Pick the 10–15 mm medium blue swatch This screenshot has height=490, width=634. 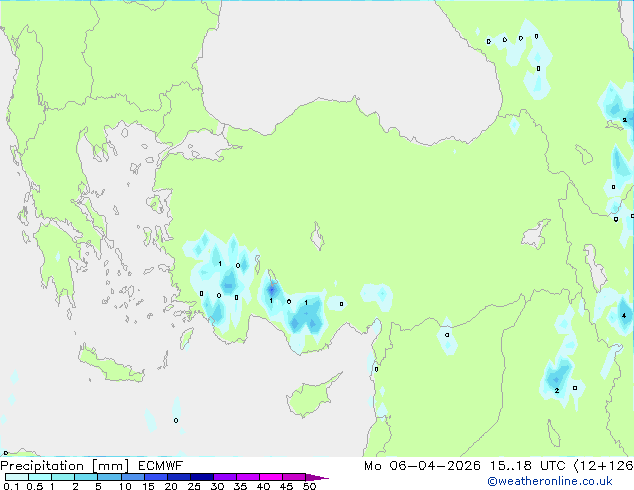(x=132, y=477)
